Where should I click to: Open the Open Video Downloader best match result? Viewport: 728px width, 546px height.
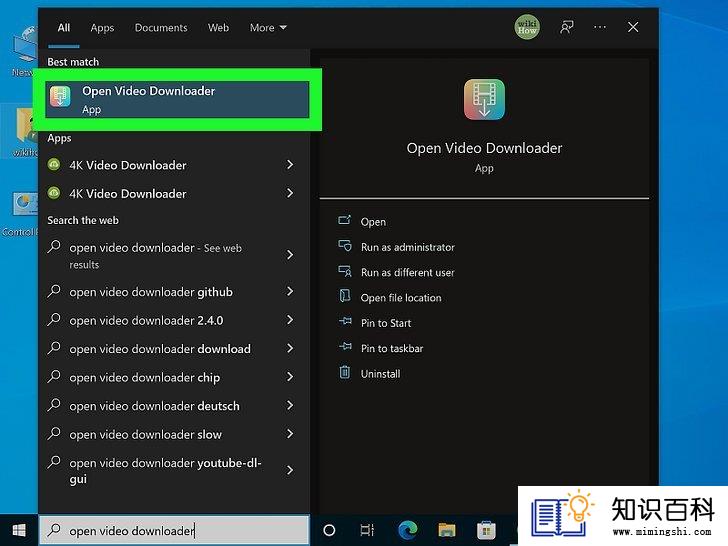[177, 99]
